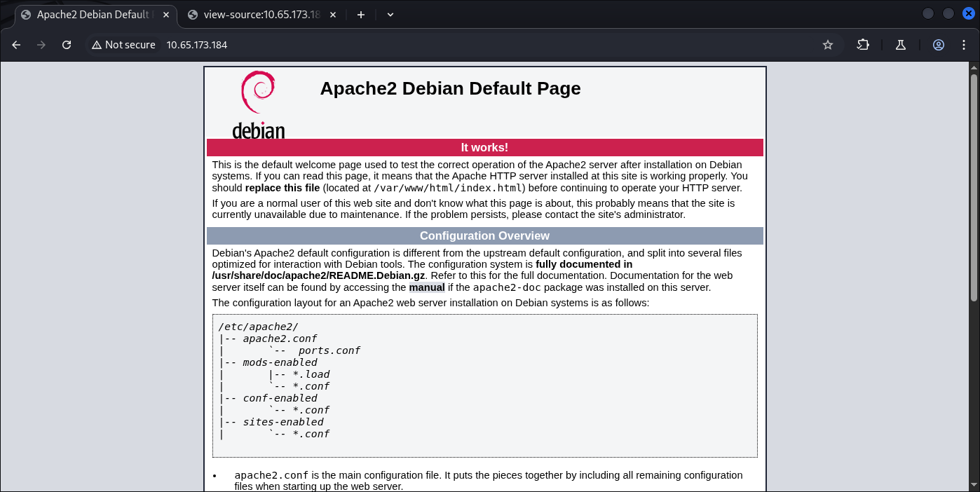Viewport: 980px width, 492px height.
Task: Click the 'It works!' red banner
Action: pyautogui.click(x=484, y=147)
